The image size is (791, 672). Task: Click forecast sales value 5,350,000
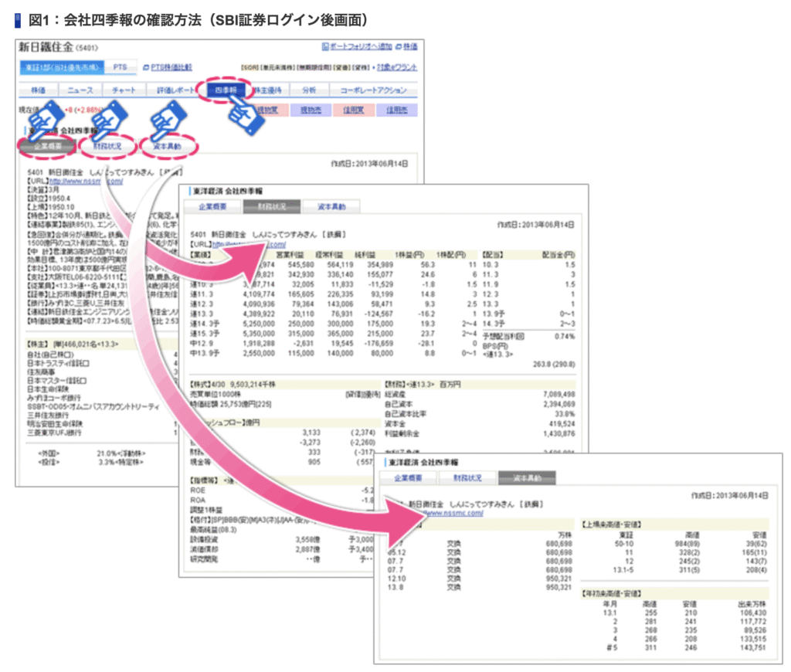click(x=259, y=334)
